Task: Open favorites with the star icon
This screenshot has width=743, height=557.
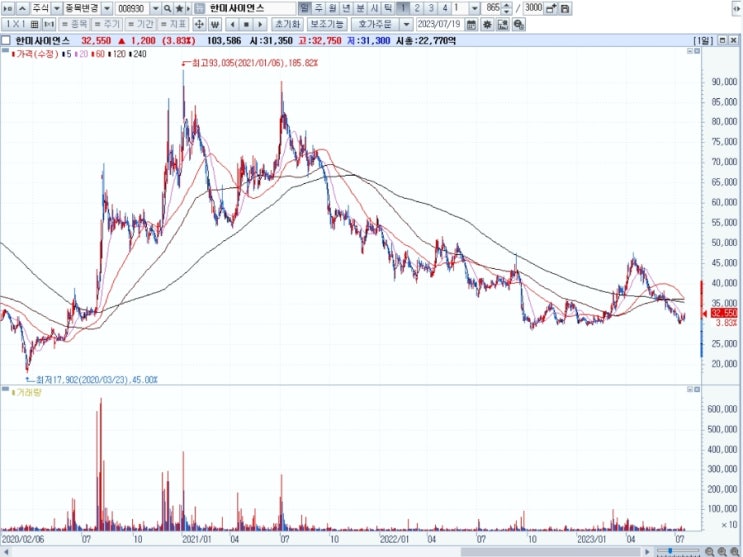Action: click(179, 9)
